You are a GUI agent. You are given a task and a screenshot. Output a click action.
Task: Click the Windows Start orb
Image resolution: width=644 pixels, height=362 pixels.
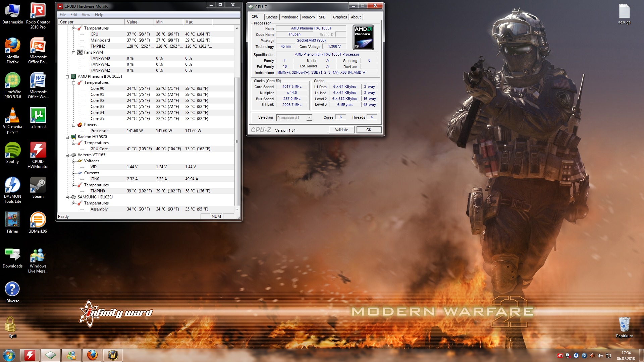pos(9,355)
